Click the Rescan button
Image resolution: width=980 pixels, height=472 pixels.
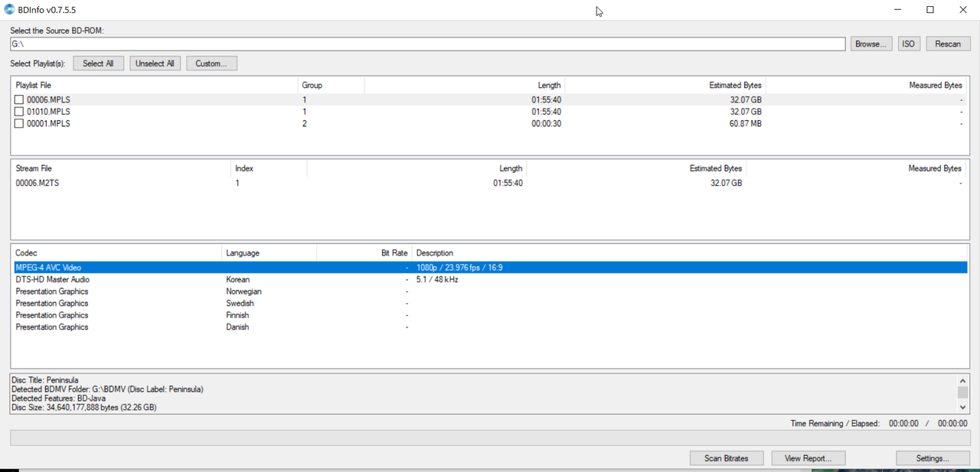[x=948, y=44]
